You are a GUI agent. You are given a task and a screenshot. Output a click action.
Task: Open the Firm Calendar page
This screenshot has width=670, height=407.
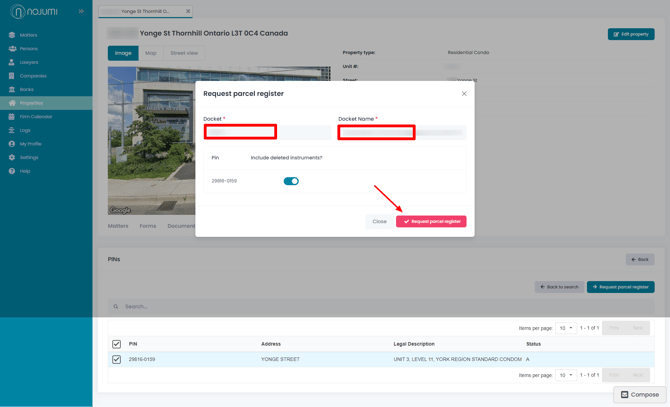36,117
